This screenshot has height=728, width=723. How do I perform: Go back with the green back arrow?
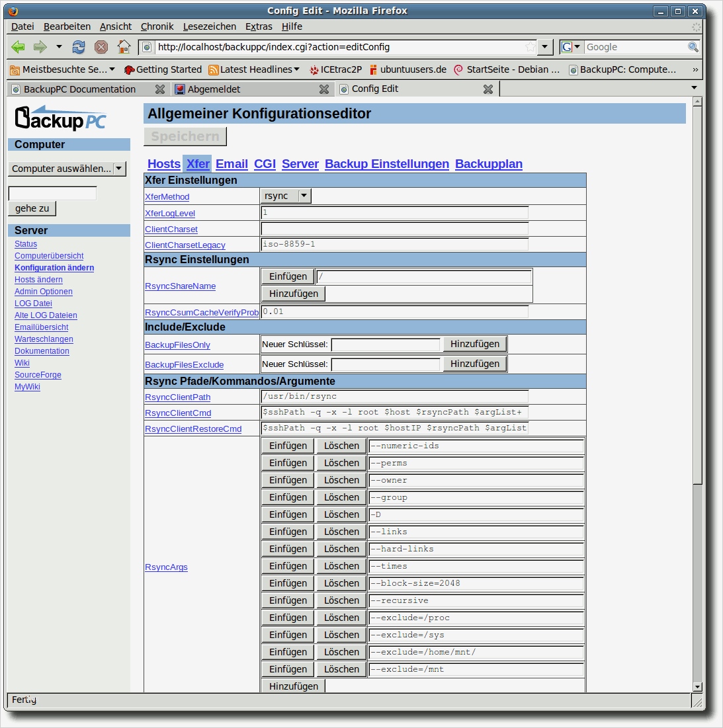point(18,47)
